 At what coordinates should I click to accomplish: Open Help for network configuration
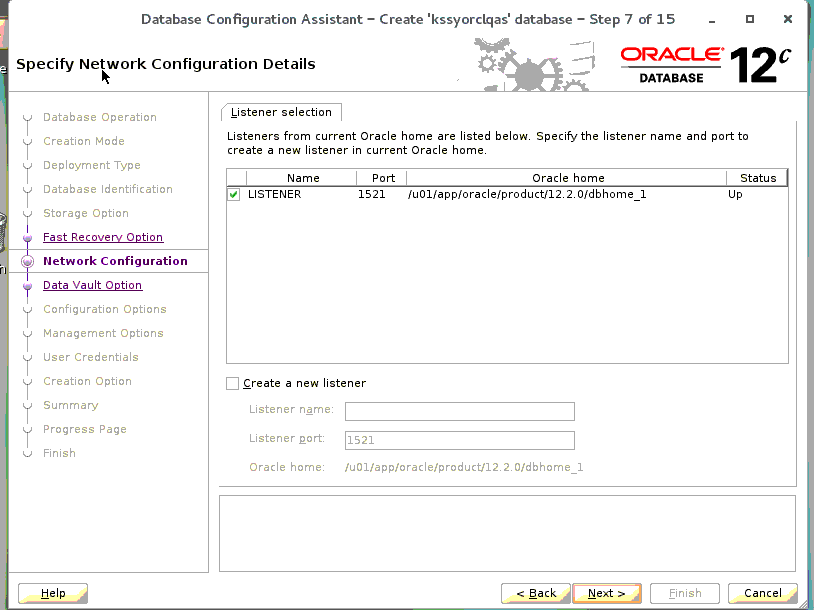click(53, 593)
